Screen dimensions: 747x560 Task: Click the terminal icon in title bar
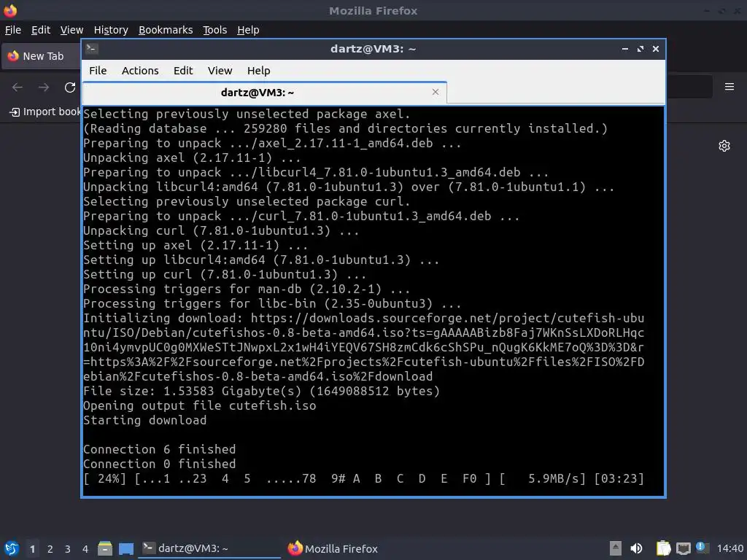(x=92, y=48)
